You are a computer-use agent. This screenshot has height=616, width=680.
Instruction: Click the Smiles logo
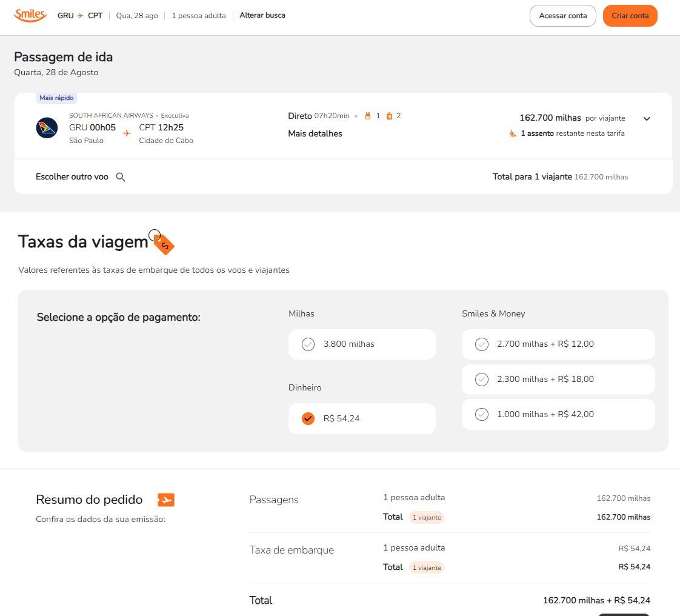tap(30, 15)
